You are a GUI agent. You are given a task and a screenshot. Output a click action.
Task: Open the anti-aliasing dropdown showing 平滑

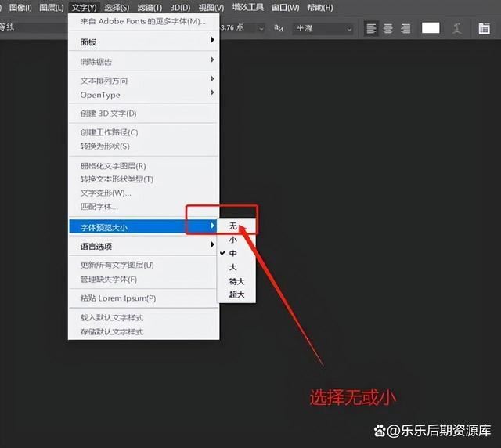[x=323, y=29]
